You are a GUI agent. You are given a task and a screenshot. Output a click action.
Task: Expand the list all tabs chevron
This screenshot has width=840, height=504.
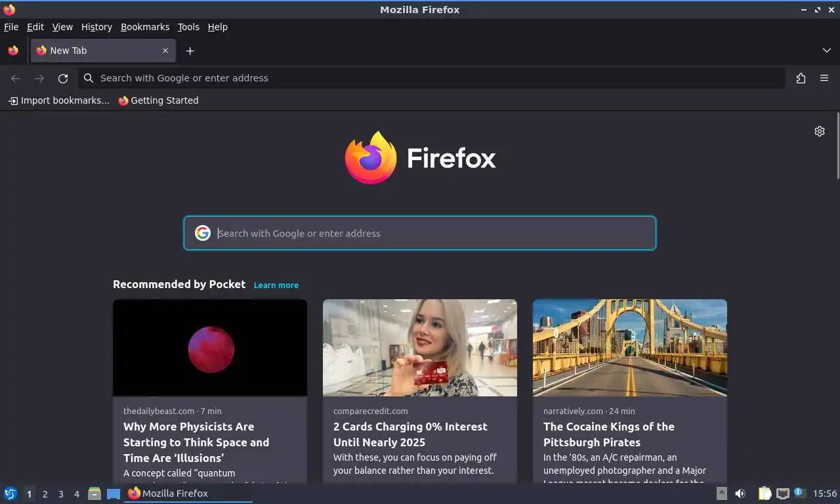[x=827, y=51]
